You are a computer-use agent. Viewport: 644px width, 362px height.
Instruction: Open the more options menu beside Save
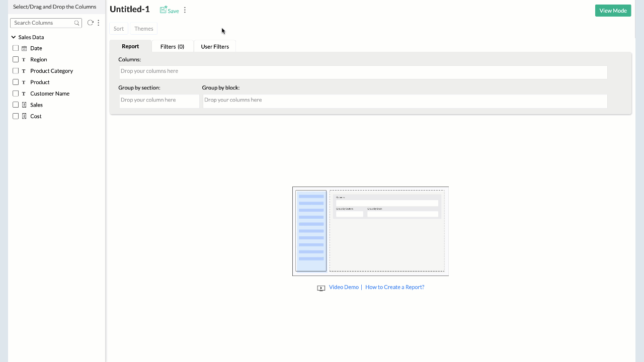(x=185, y=10)
